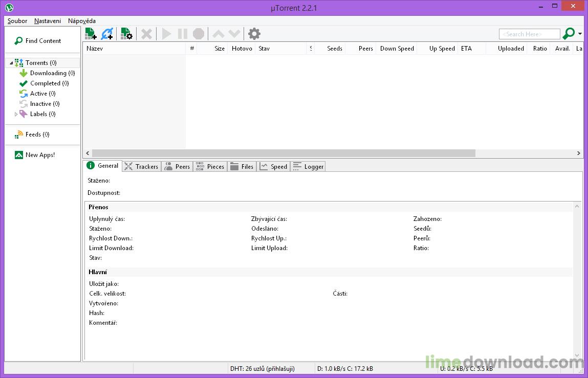Switch to the Trackers tab
Image resolution: width=588 pixels, height=378 pixels.
pos(142,166)
